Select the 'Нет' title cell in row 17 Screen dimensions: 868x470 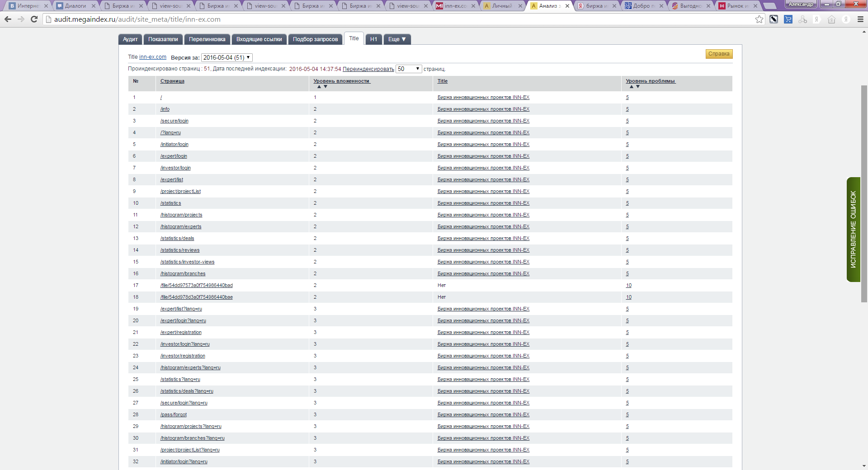pos(442,286)
